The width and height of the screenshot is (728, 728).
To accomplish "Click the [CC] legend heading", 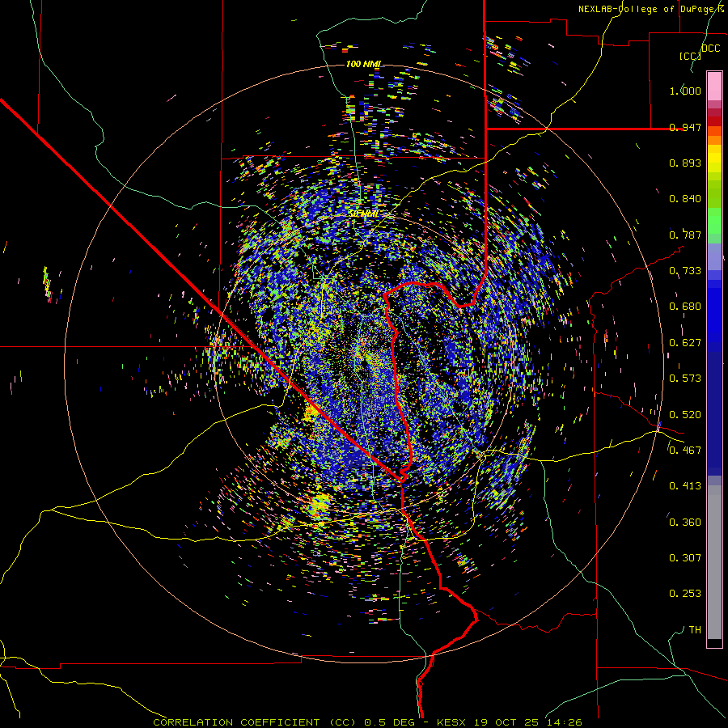I will click(x=690, y=56).
